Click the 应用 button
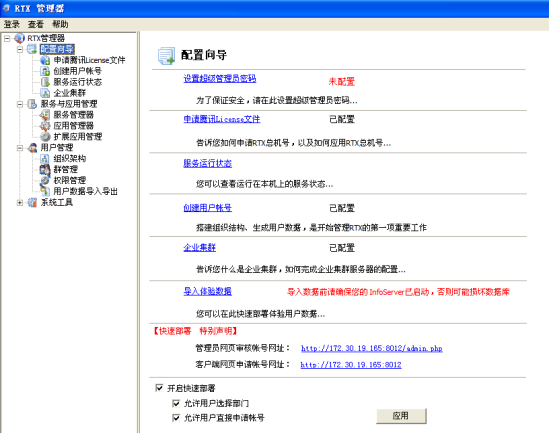550x433 pixels. (x=401, y=416)
